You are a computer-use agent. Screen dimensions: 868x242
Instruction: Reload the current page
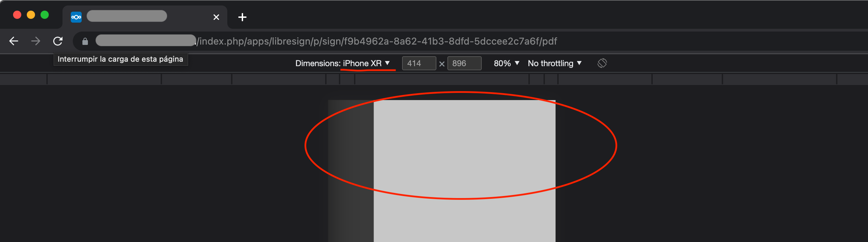point(58,41)
